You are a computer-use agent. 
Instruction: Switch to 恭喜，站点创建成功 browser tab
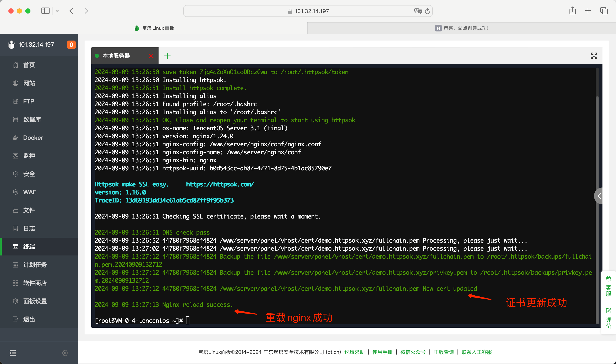pyautogui.click(x=461, y=28)
